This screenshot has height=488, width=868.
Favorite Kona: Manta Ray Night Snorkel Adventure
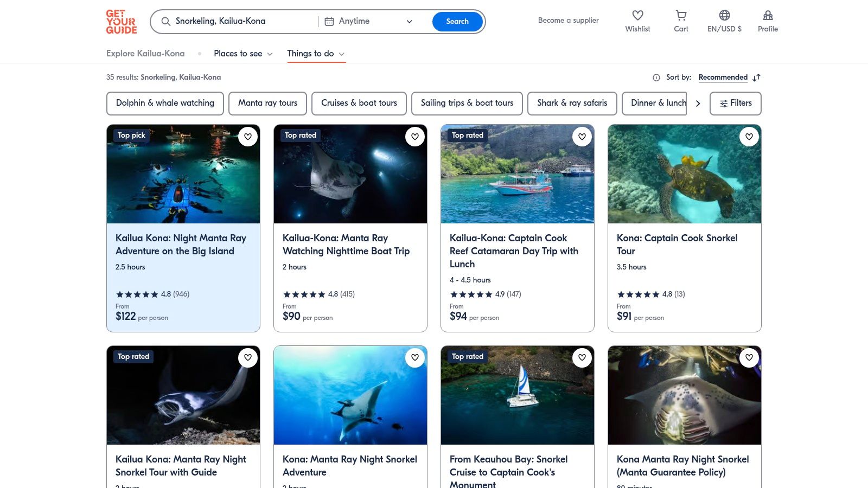pos(415,357)
